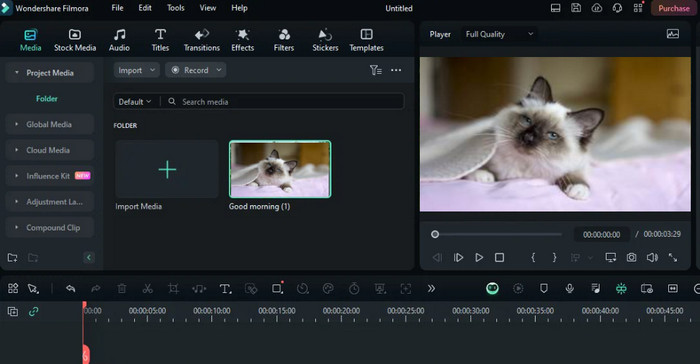Viewport: 700px width, 364px height.
Task: Click the undo arrow in timeline toolbar
Action: pos(70,289)
